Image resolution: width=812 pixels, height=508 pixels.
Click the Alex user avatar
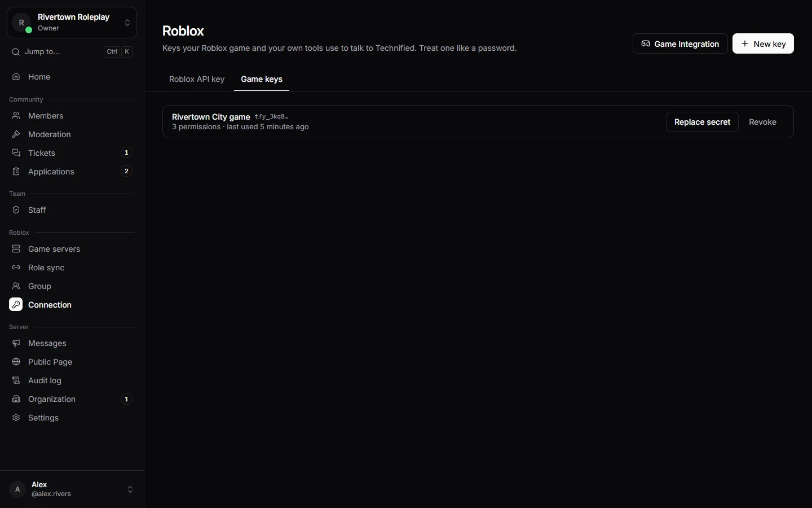[x=17, y=489]
